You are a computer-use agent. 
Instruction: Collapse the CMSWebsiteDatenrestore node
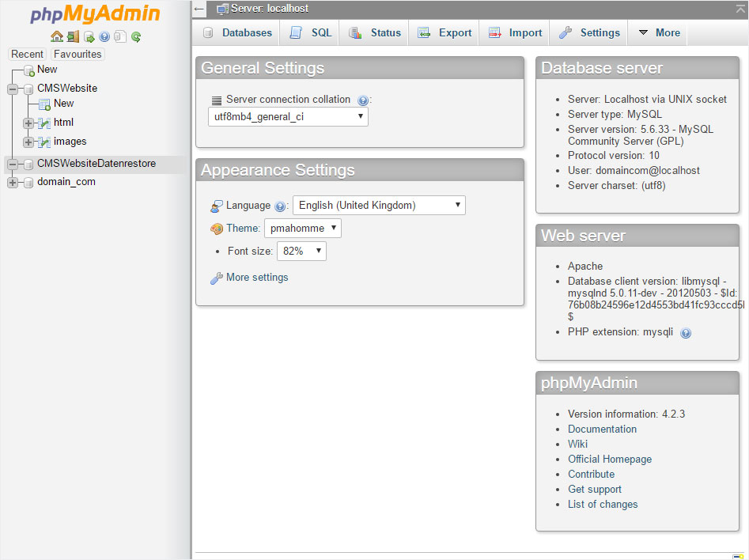[13, 165]
